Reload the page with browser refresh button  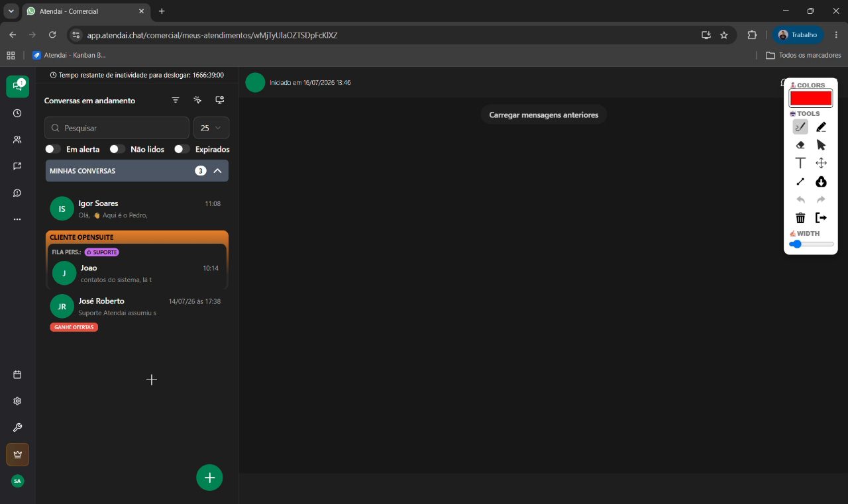pos(52,35)
